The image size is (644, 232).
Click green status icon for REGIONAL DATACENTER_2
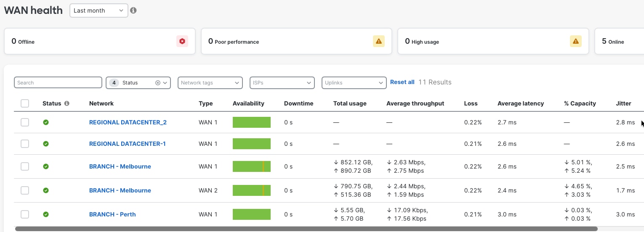(x=46, y=122)
